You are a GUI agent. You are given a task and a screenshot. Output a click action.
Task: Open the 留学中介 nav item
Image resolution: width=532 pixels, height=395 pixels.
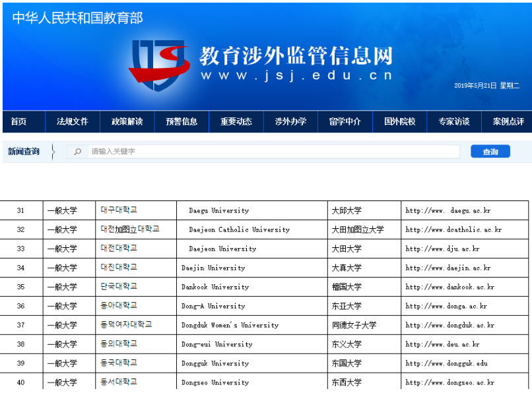345,121
